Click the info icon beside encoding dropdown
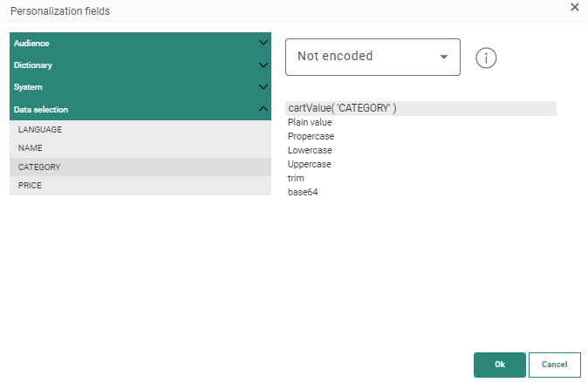This screenshot has height=382, width=588. [486, 58]
